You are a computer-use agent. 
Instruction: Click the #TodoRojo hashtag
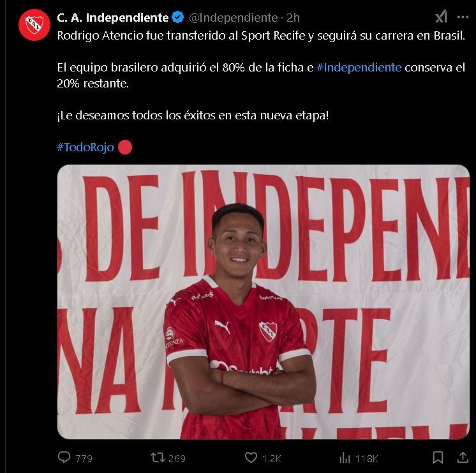coord(86,147)
